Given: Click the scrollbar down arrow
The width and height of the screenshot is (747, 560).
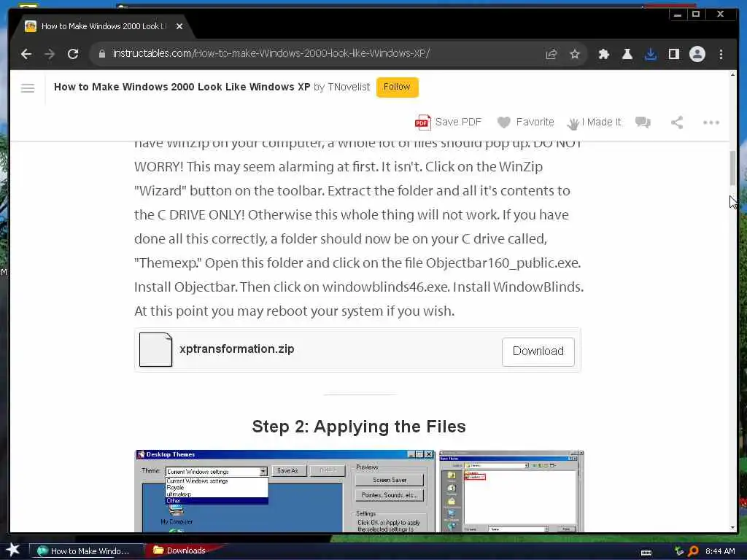Looking at the screenshot, I should pyautogui.click(x=732, y=528).
